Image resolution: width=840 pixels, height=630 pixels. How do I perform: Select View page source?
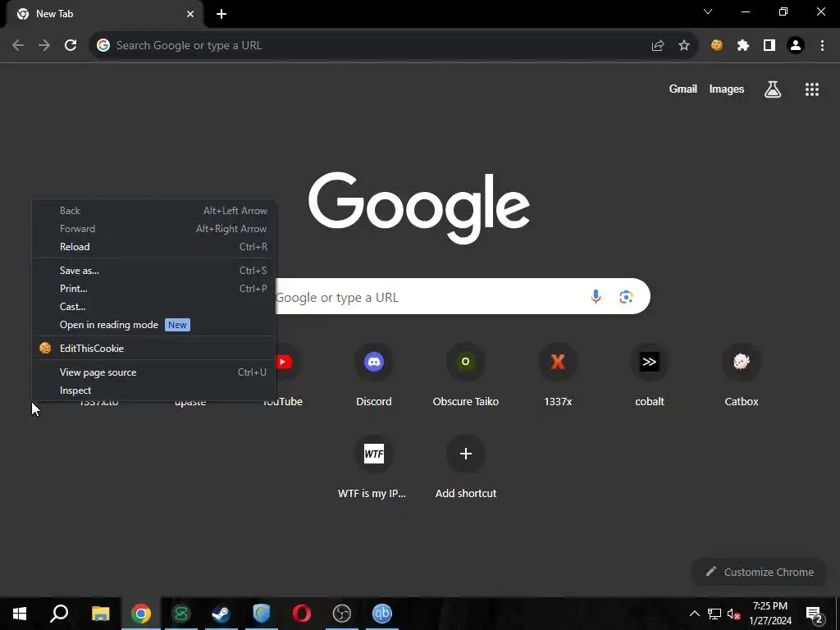tap(153, 372)
